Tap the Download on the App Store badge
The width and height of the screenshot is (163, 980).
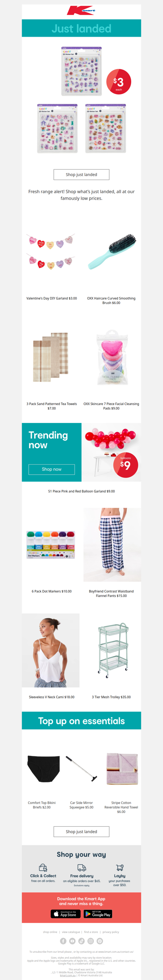[x=66, y=914]
